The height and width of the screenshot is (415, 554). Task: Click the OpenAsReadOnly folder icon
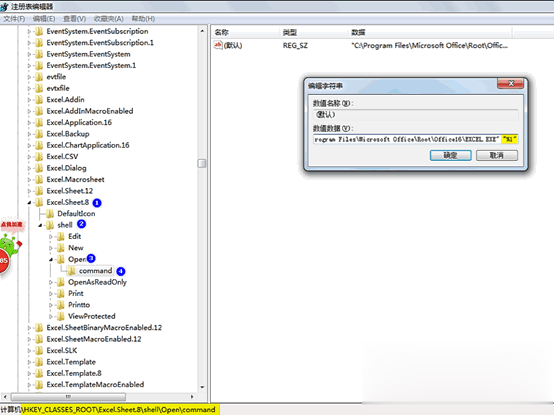click(x=61, y=282)
